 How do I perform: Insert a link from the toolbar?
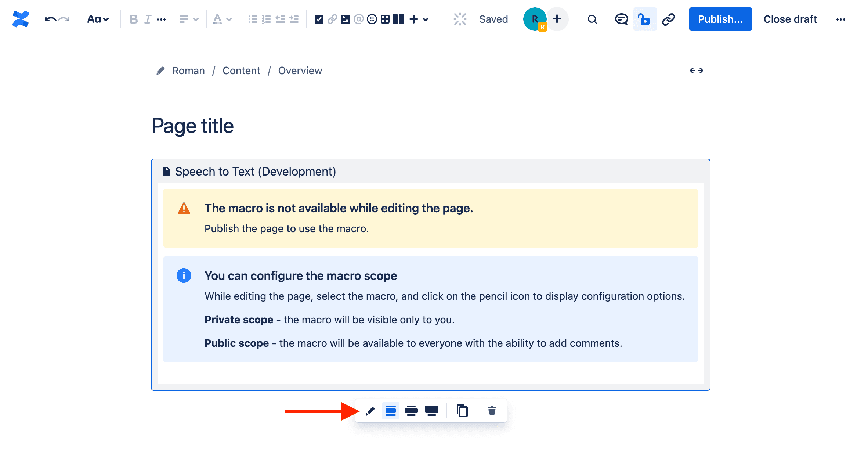[x=332, y=19]
